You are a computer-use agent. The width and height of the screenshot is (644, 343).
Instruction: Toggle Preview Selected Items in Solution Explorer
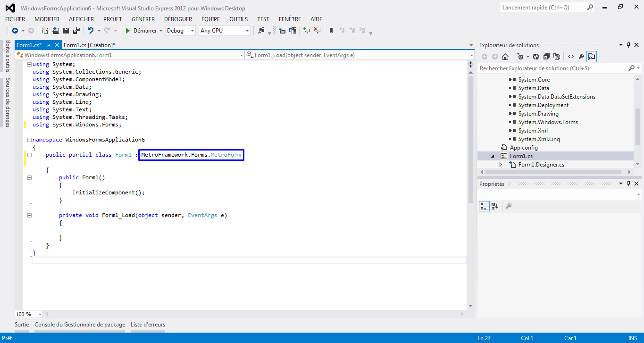tap(592, 57)
